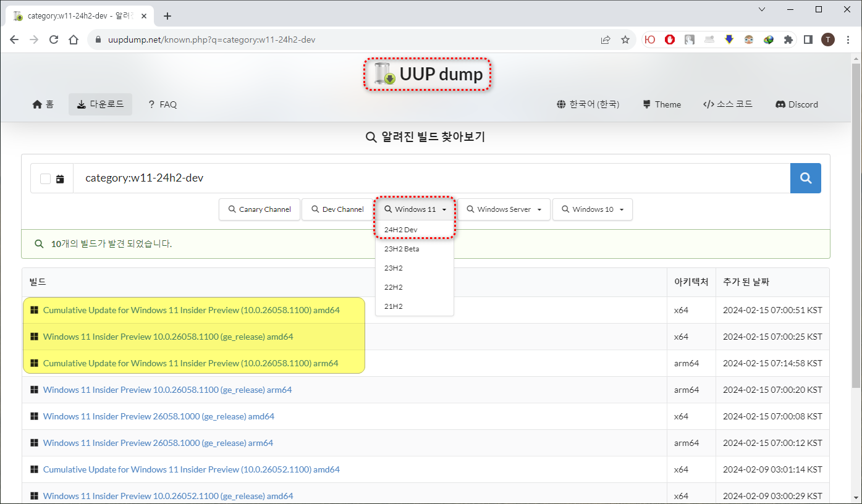Image resolution: width=862 pixels, height=504 pixels.
Task: Open Chrome three-dot menu
Action: [848, 40]
